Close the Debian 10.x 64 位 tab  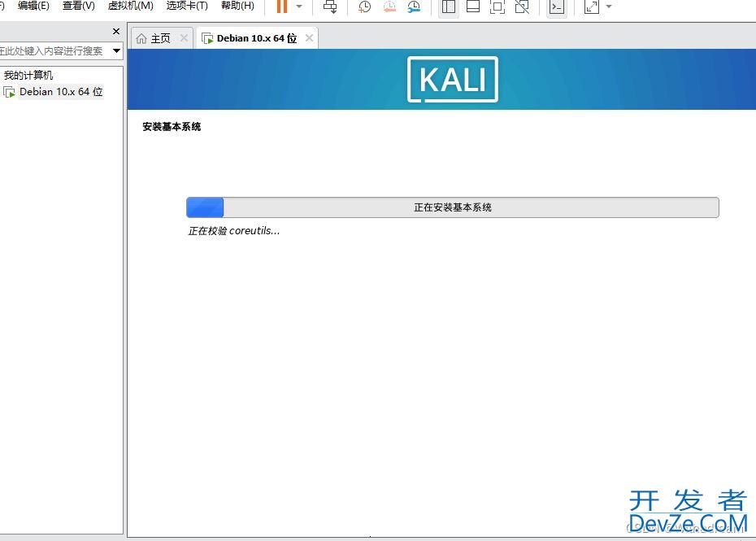pyautogui.click(x=309, y=37)
